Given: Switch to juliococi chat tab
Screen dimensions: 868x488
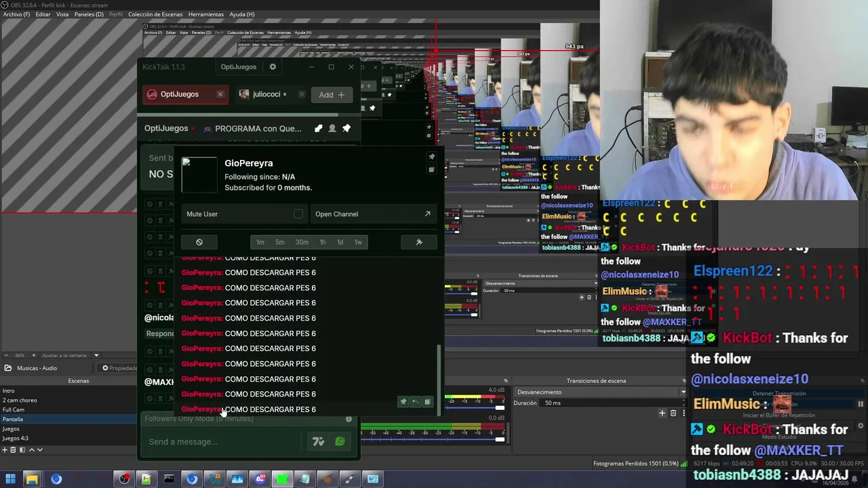Looking at the screenshot, I should (266, 94).
